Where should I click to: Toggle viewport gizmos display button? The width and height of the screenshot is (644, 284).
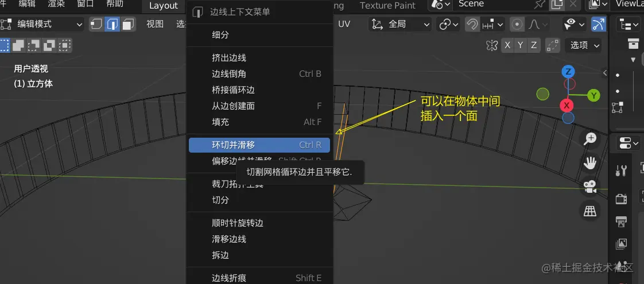[599, 24]
